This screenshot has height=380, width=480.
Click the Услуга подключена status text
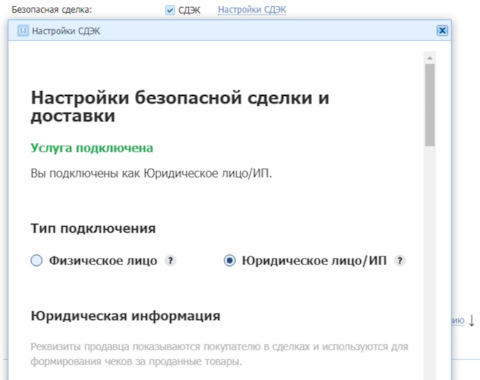pos(92,148)
